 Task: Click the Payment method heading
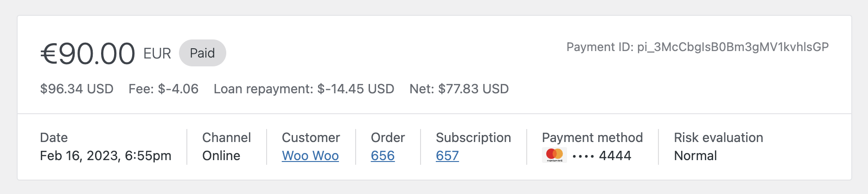click(592, 138)
